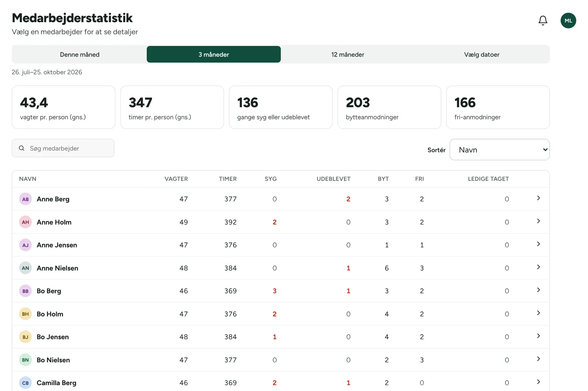Click Bo Berg's BB avatar

[25, 291]
